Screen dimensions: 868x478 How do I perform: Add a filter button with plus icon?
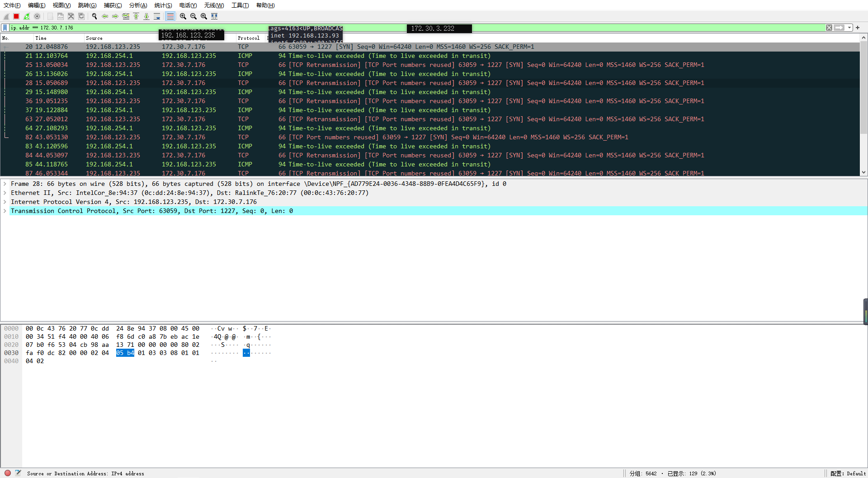(x=858, y=28)
